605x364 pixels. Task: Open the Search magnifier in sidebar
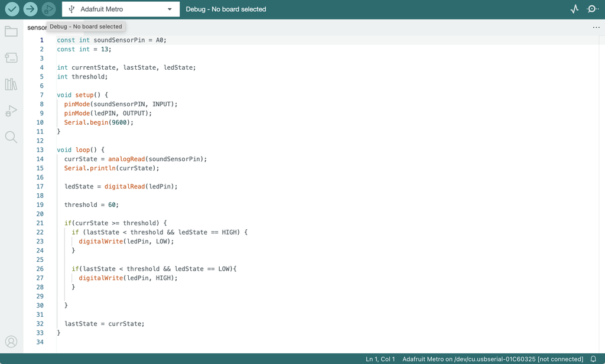11,137
